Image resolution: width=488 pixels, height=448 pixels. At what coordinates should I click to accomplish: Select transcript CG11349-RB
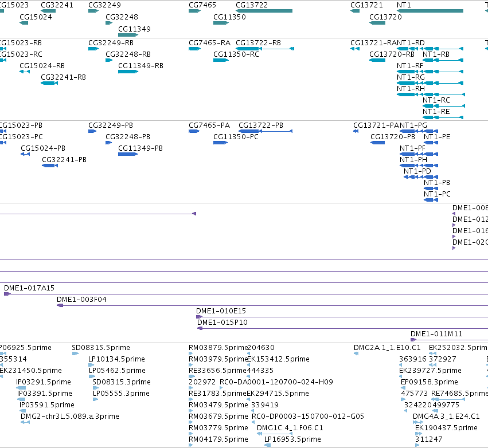(x=128, y=72)
